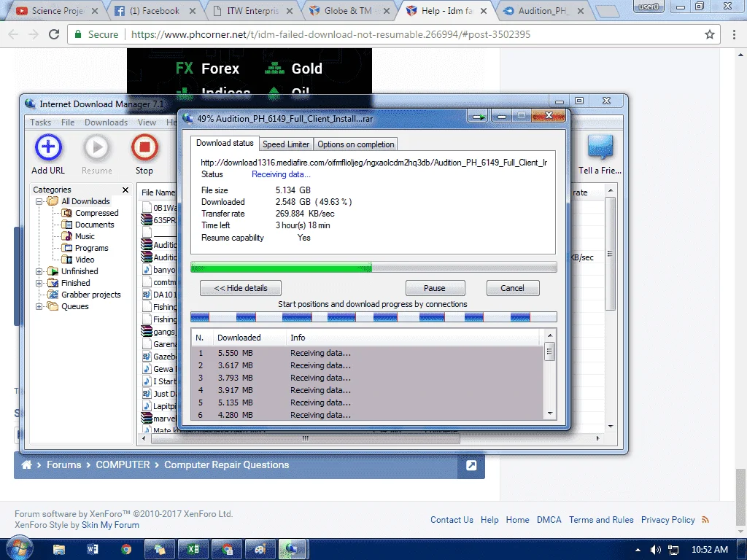Open Word from the taskbar
This screenshot has height=560, width=747.
93,549
